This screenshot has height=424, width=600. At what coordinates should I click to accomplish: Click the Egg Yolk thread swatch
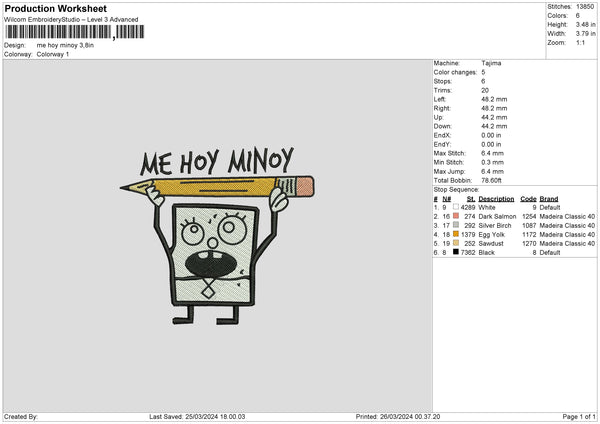tap(455, 234)
